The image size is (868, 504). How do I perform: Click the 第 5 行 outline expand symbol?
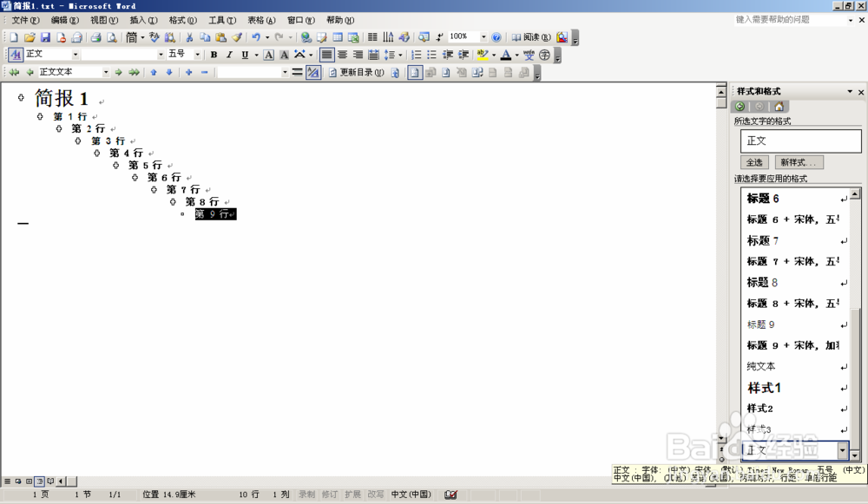[115, 166]
